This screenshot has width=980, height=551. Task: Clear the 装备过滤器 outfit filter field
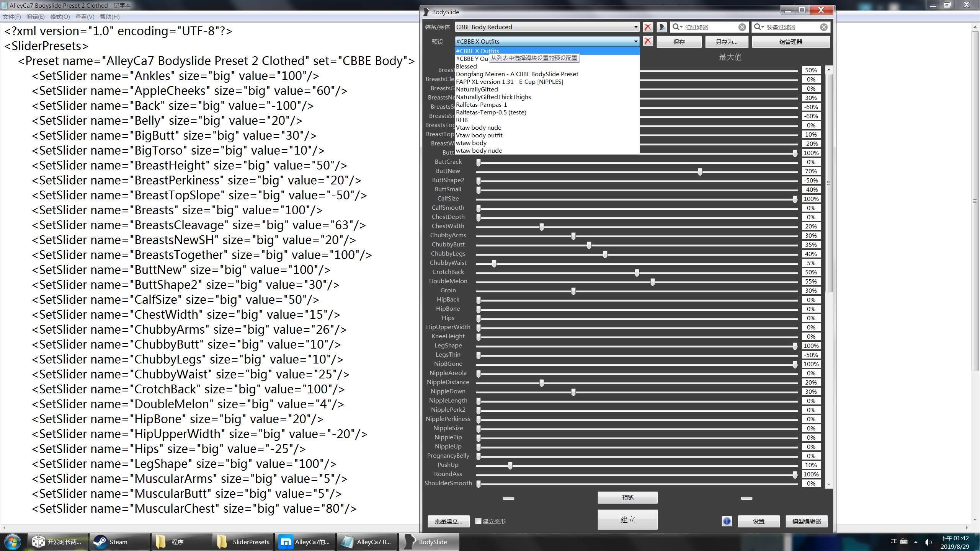coord(823,27)
